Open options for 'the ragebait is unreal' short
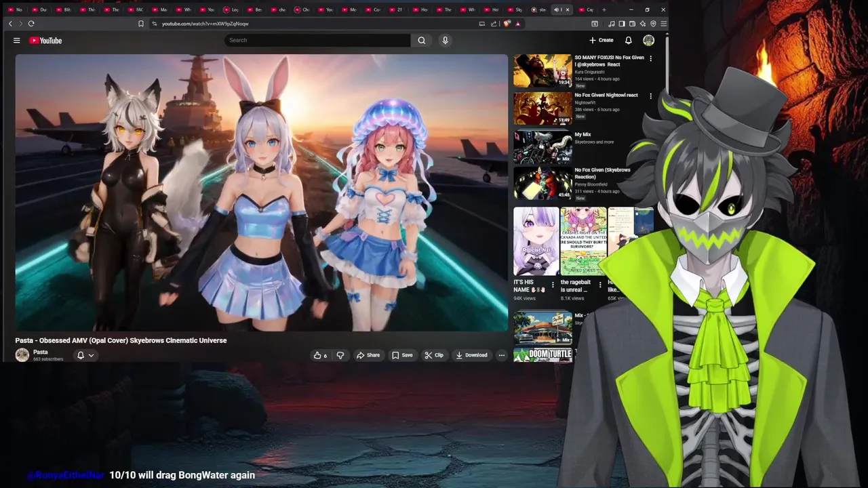 click(x=599, y=285)
